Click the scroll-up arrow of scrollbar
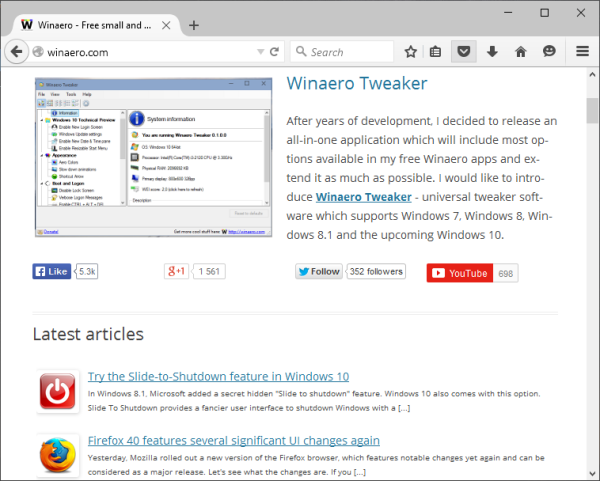 (x=592, y=75)
